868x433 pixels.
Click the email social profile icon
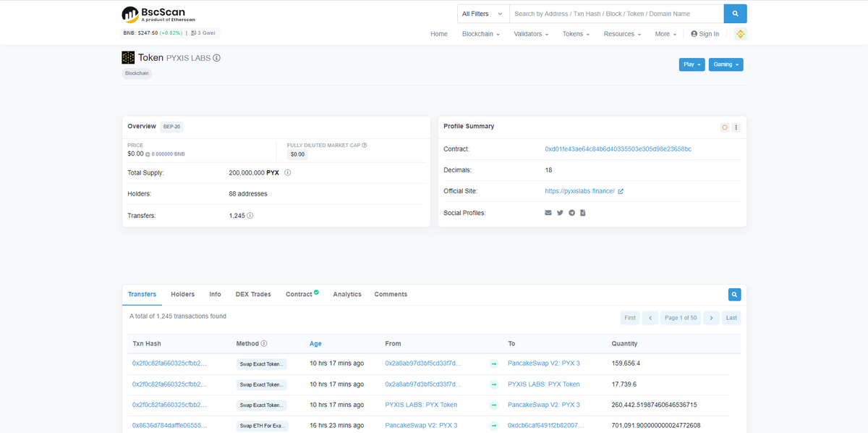click(548, 213)
